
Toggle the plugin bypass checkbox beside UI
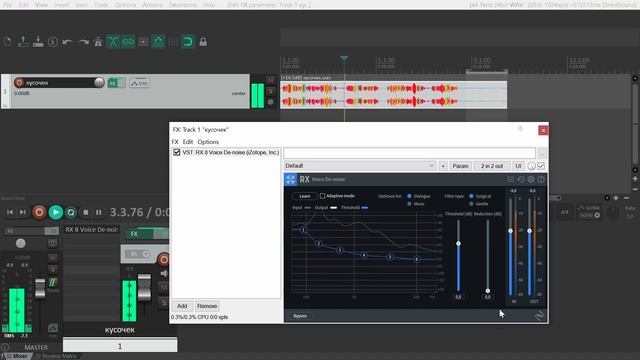tap(541, 166)
